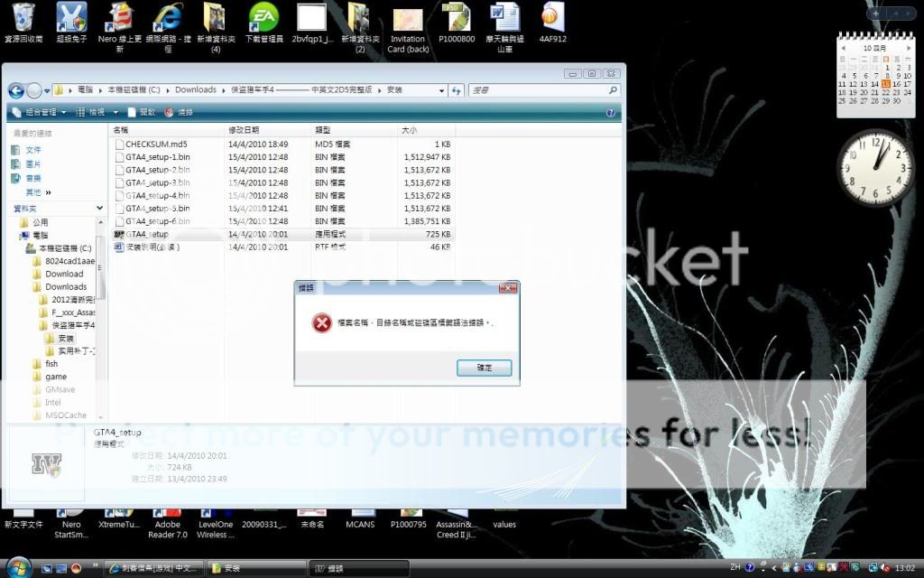Select the Downloads folder in tree

coord(66,286)
